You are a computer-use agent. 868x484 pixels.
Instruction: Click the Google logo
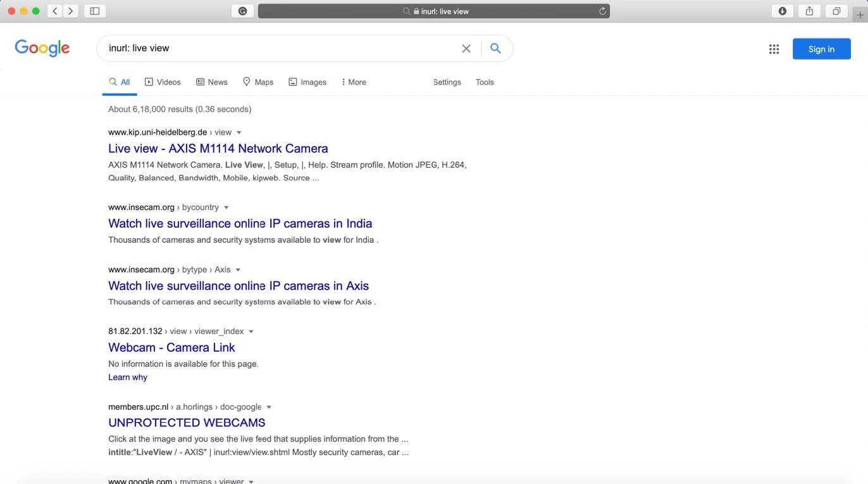42,48
